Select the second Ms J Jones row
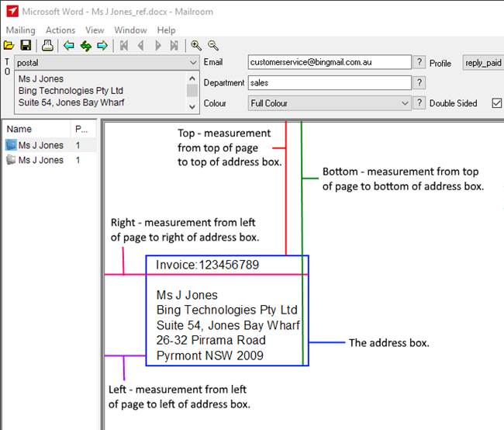The width and height of the screenshot is (504, 430). click(x=50, y=160)
